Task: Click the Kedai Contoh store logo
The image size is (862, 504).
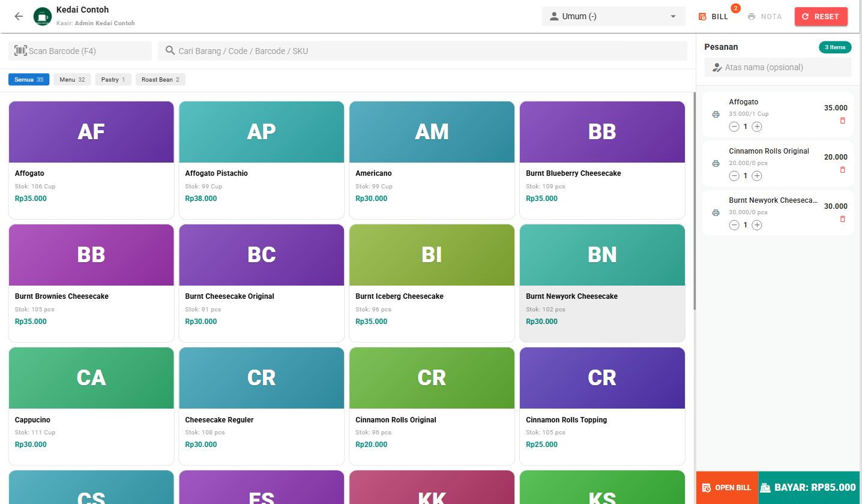Action: 42,16
